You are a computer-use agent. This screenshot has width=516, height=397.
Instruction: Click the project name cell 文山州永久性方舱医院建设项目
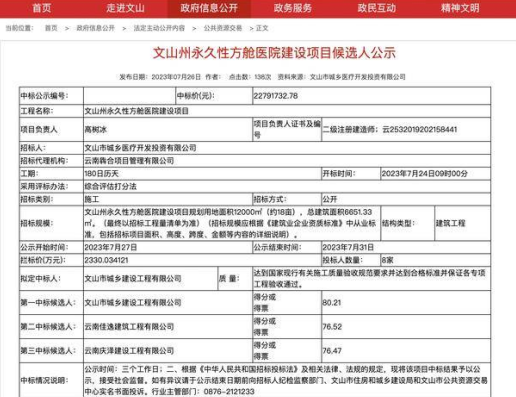[137, 111]
